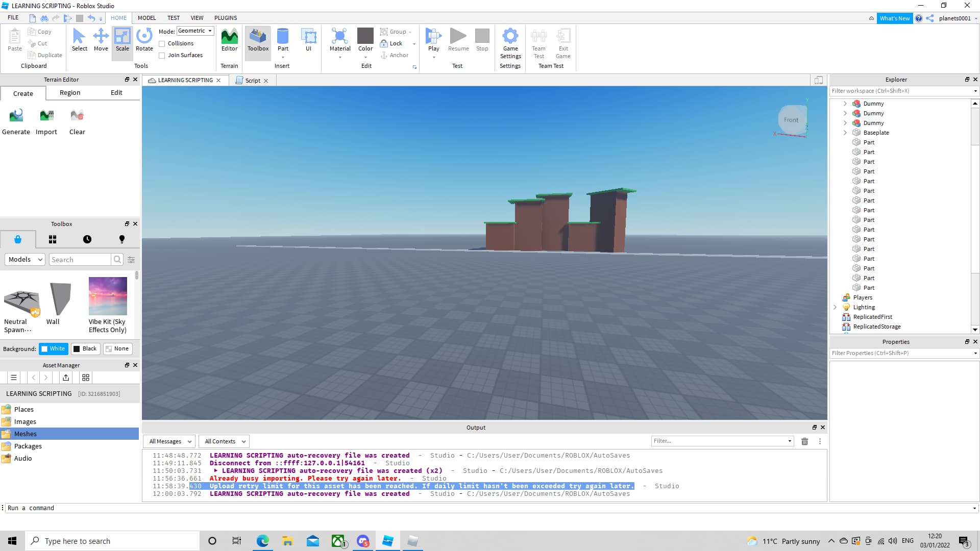Open the Meshes folder

click(69, 434)
